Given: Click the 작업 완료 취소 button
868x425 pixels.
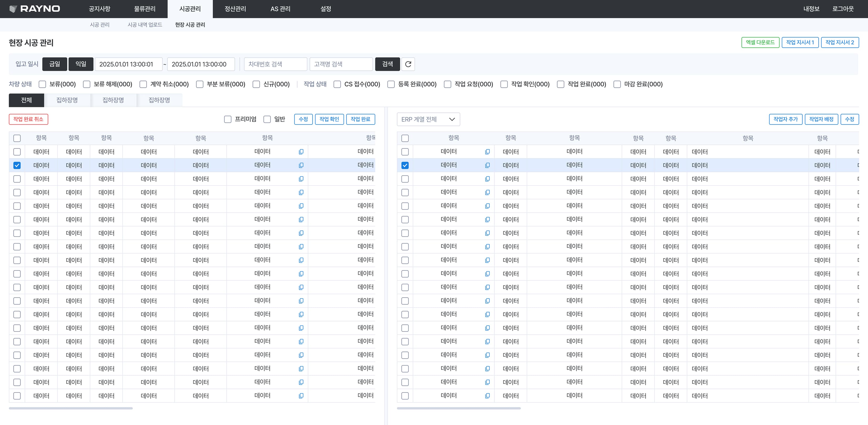Looking at the screenshot, I should (28, 119).
